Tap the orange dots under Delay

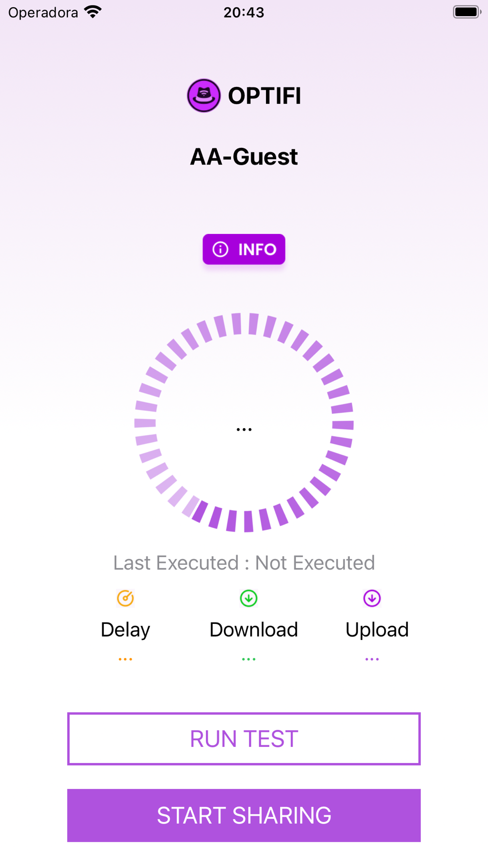[x=125, y=659]
